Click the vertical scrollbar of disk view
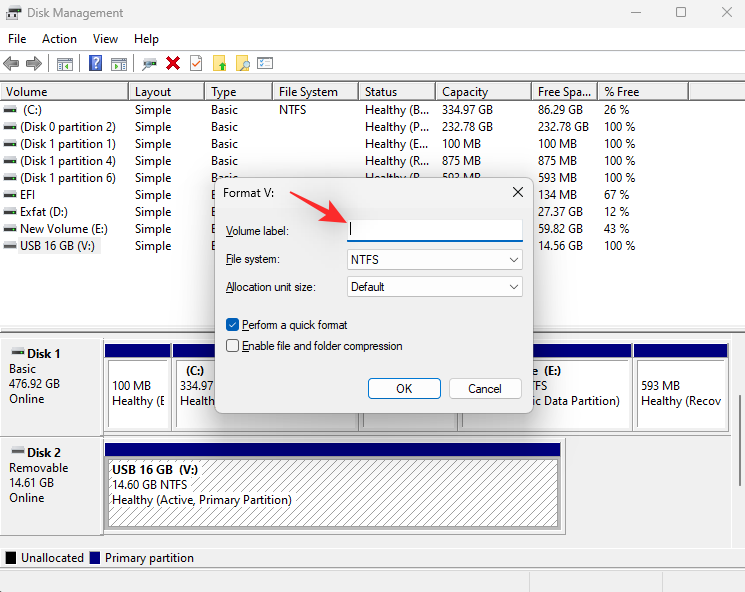 (740, 440)
